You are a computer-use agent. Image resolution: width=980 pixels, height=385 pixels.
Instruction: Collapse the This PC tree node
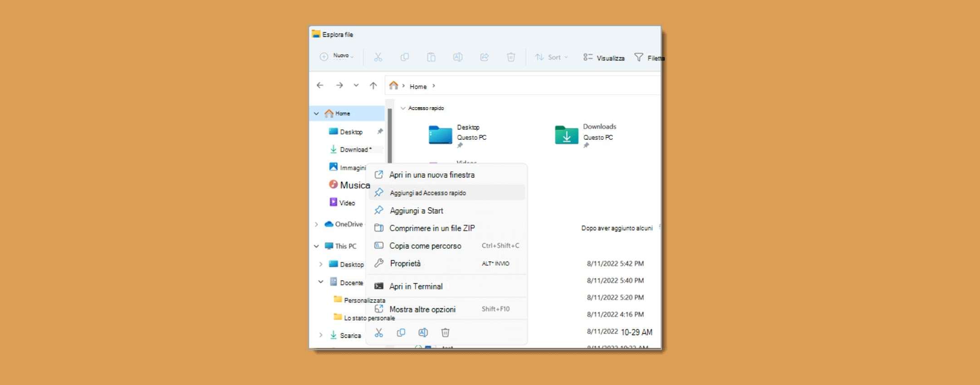click(316, 246)
